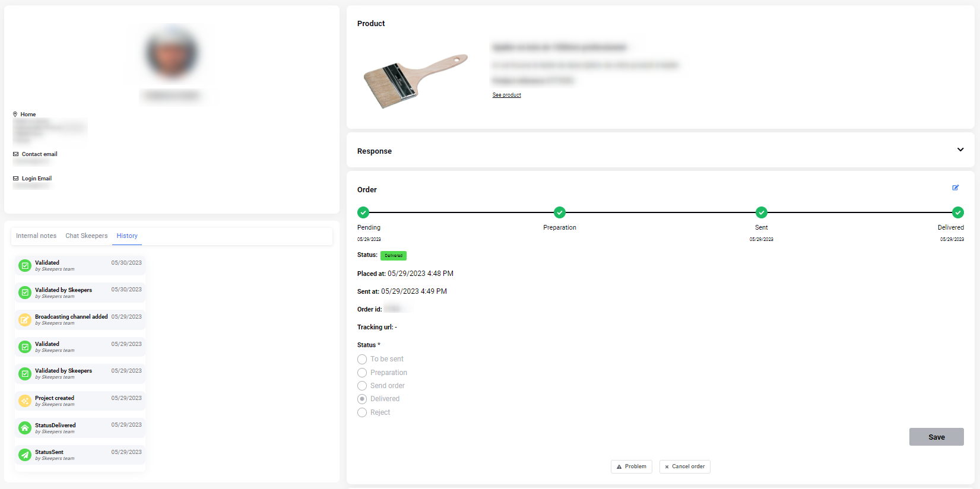
Task: Click the Preparation step checkmark circle
Action: coord(559,212)
